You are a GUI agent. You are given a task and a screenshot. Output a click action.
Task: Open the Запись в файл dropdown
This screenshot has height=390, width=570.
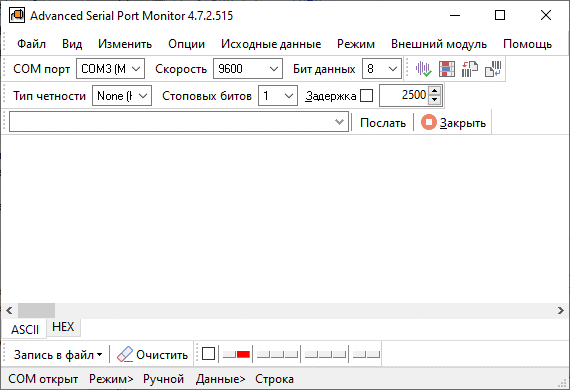click(x=58, y=354)
